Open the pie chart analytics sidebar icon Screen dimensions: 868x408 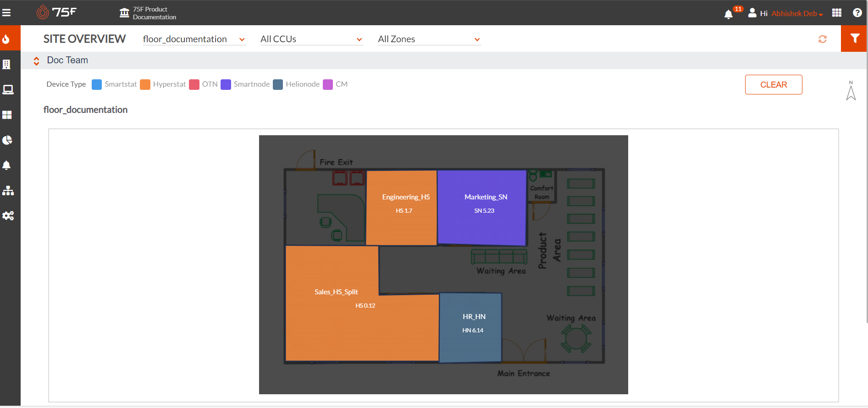(x=7, y=140)
